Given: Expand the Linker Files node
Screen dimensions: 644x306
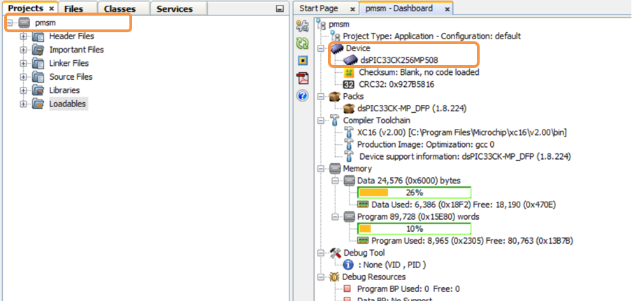Looking at the screenshot, I should click(23, 64).
